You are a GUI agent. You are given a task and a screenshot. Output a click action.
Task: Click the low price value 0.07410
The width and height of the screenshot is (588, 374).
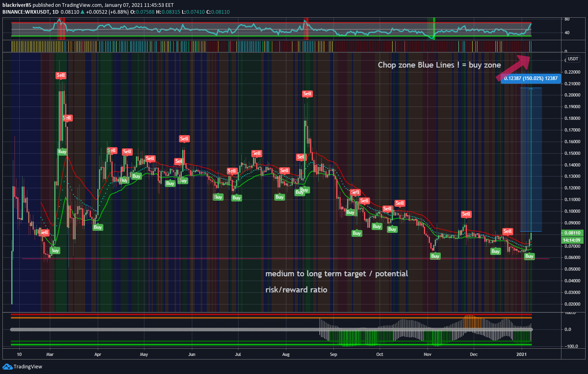pyautogui.click(x=195, y=12)
